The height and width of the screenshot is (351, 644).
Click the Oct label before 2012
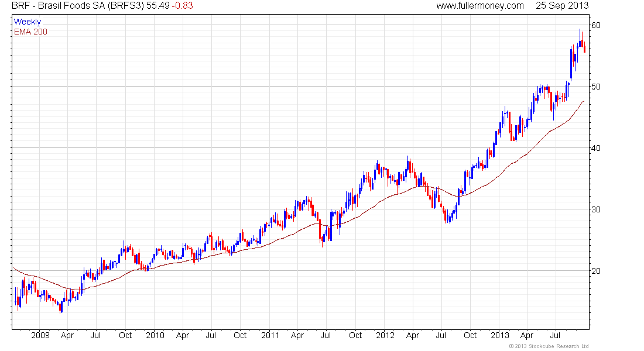click(355, 335)
